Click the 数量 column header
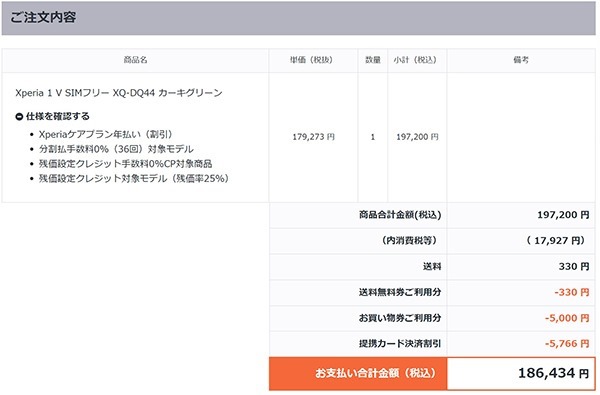 click(x=373, y=60)
